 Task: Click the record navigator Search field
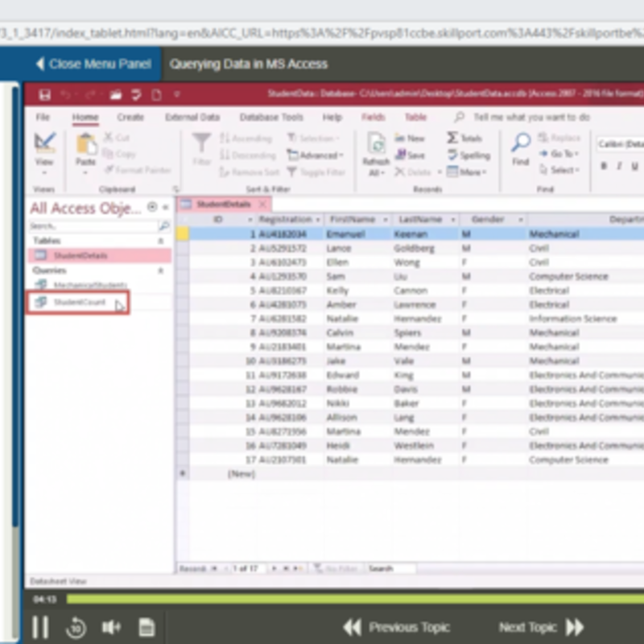coord(391,568)
